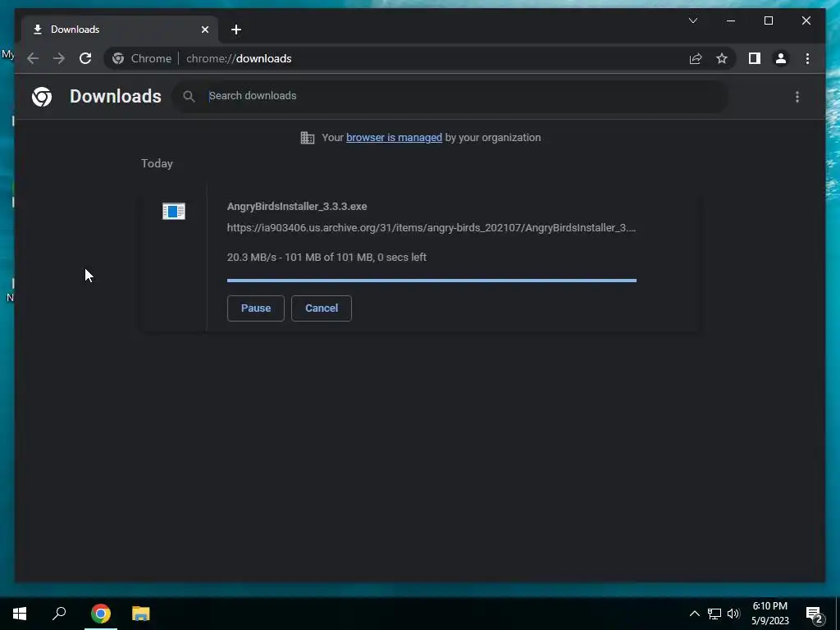
Task: Click the download speed status text
Action: coord(326,257)
